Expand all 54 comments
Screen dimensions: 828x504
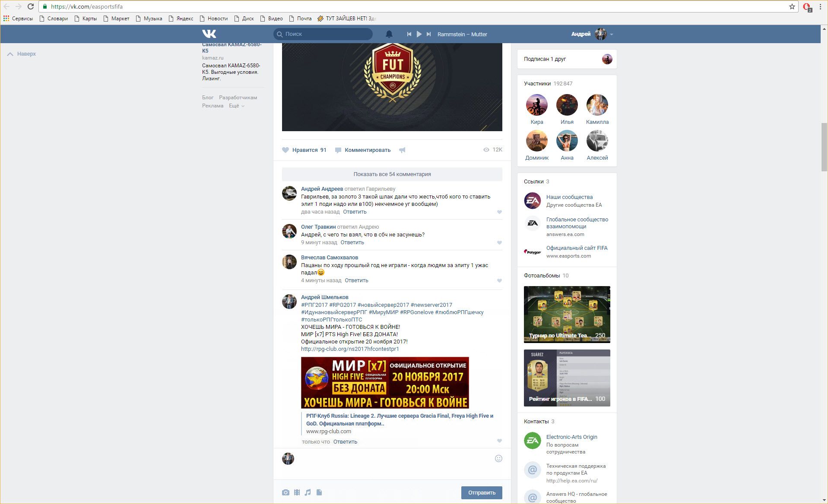pos(392,174)
